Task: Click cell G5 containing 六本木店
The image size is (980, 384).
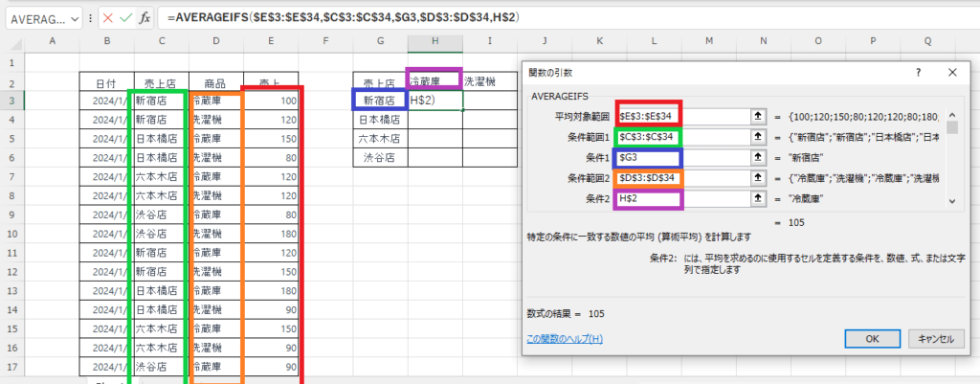Action: pos(380,138)
